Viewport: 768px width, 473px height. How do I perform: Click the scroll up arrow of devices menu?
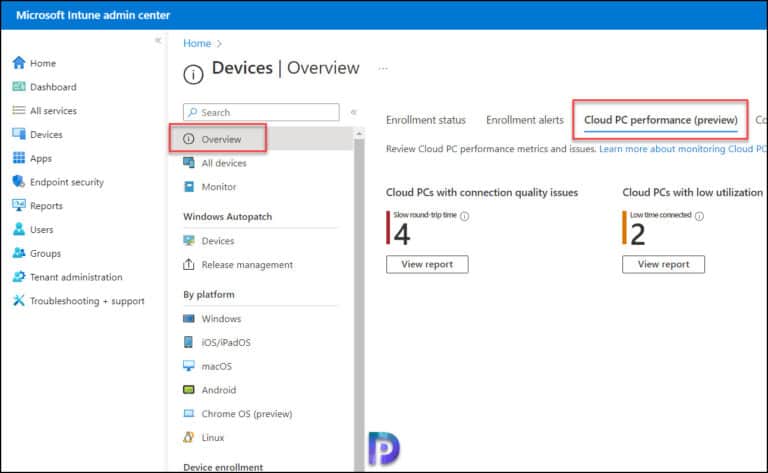tap(359, 134)
